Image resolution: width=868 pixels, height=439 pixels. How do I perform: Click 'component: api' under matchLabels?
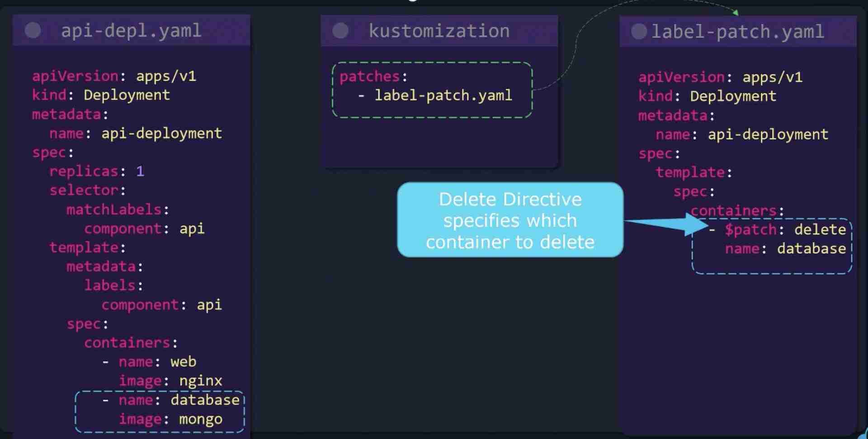click(144, 228)
